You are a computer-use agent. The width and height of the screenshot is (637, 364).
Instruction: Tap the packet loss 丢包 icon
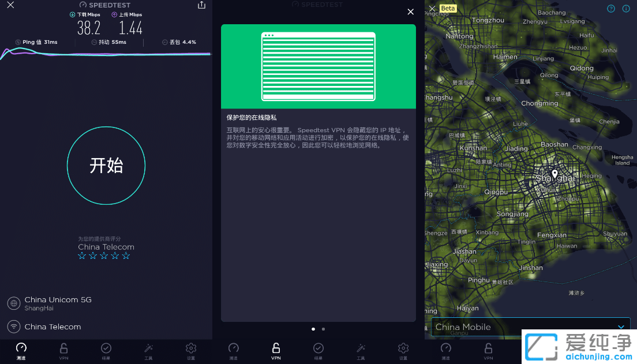pyautogui.click(x=164, y=42)
